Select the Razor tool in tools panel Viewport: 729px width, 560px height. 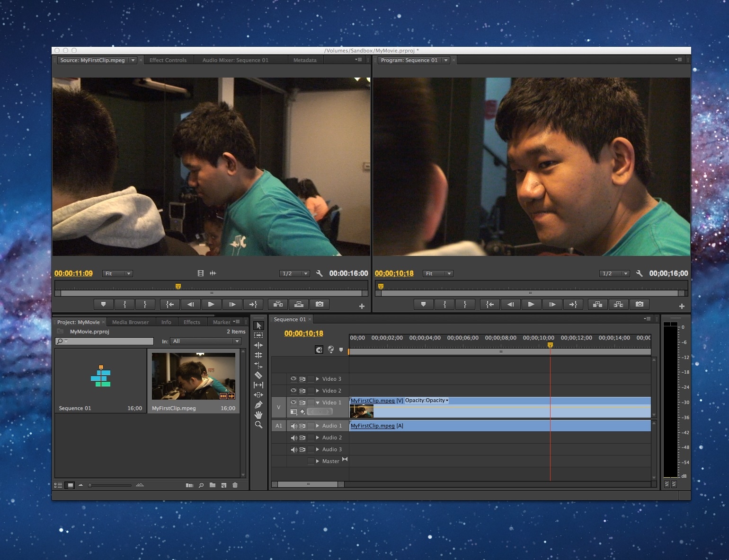tap(258, 375)
